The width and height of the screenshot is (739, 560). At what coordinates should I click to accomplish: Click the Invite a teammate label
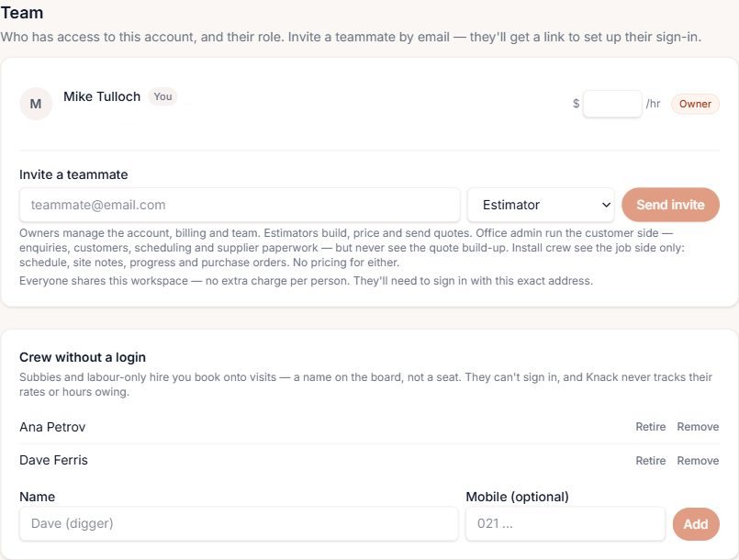(73, 174)
